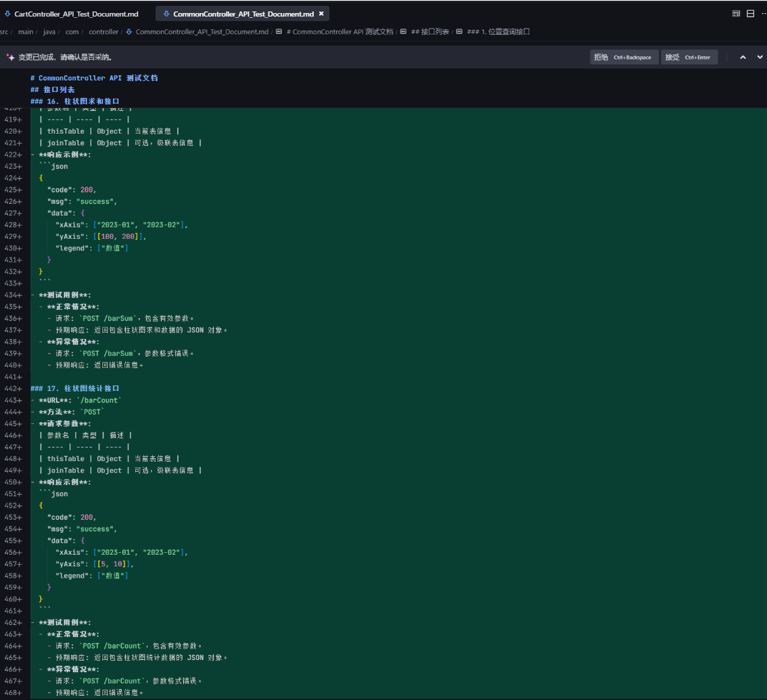The image size is (767, 700).
Task: Click the joinTable row on line 421
Action: point(120,143)
